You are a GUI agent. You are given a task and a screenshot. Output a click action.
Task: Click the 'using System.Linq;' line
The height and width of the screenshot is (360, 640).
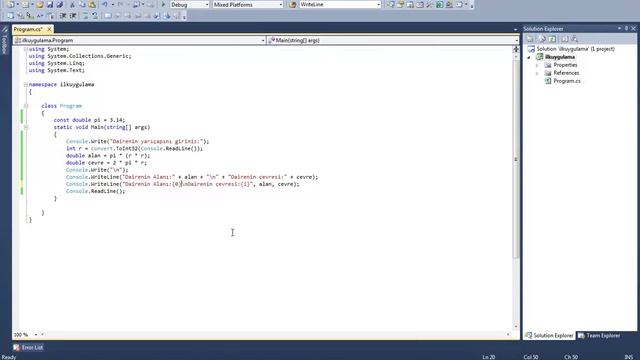pyautogui.click(x=57, y=63)
